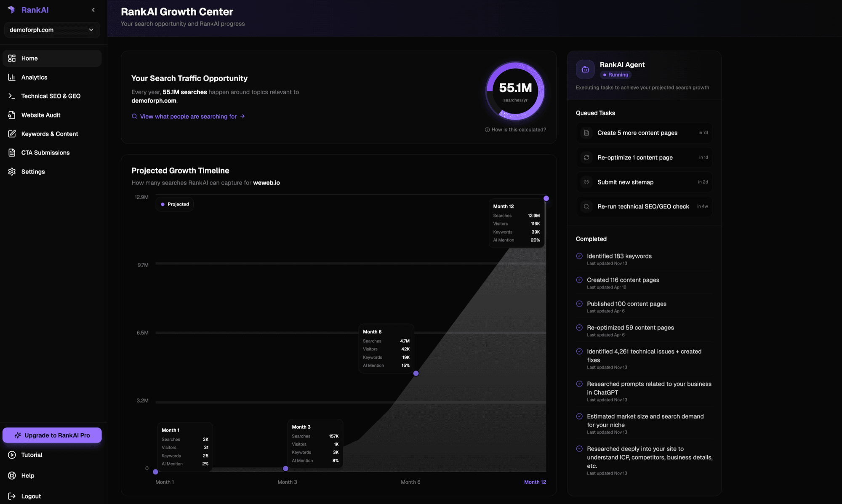
Task: Click the link icon for Submit new sitemap
Action: tap(586, 182)
